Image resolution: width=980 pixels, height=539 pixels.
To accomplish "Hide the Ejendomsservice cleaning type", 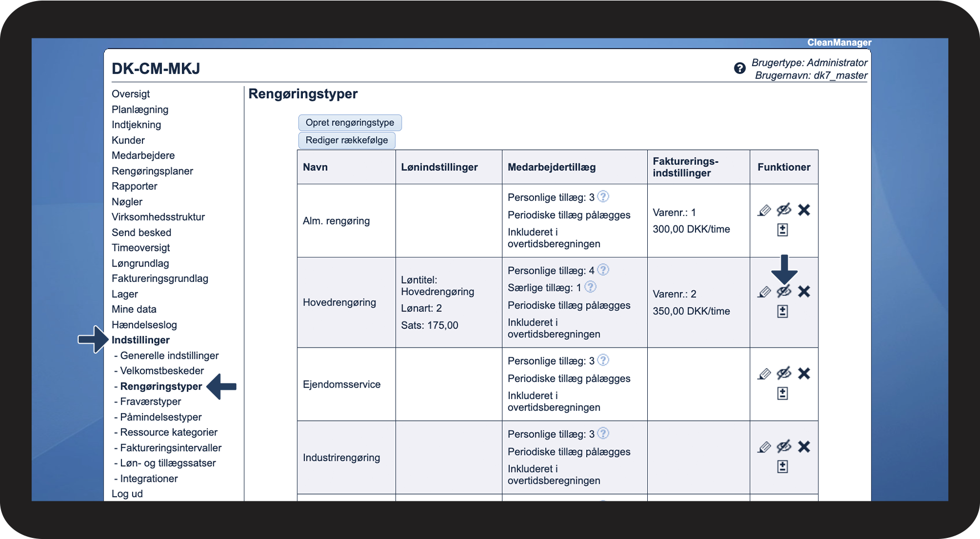I will click(x=784, y=374).
